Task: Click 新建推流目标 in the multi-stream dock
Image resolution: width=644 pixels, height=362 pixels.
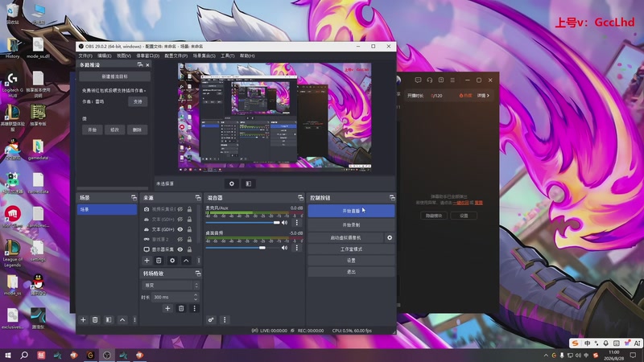Action: tap(114, 76)
